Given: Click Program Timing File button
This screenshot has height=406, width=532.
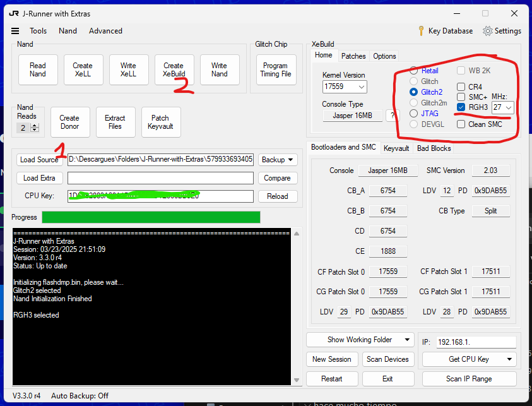Looking at the screenshot, I should [x=276, y=69].
